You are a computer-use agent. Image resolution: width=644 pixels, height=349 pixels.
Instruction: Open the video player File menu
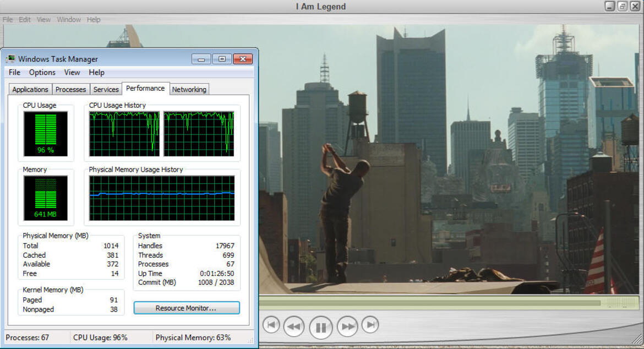7,19
